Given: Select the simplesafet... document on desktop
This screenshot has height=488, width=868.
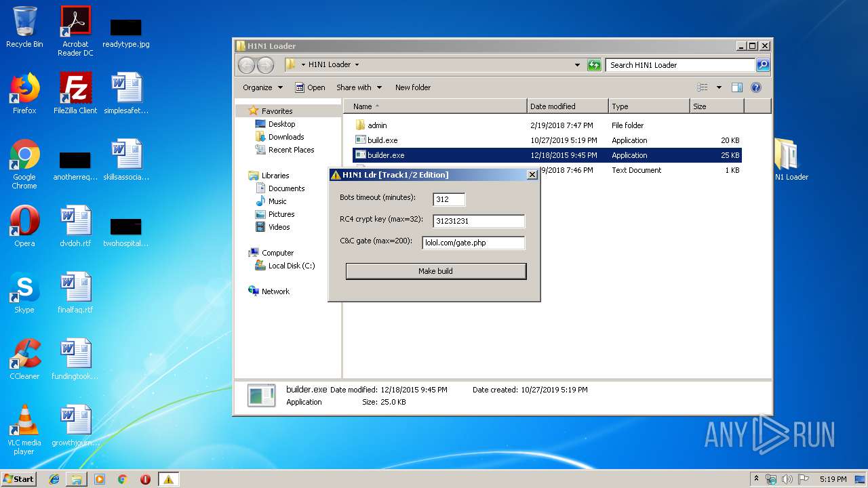Looking at the screenshot, I should point(126,94).
